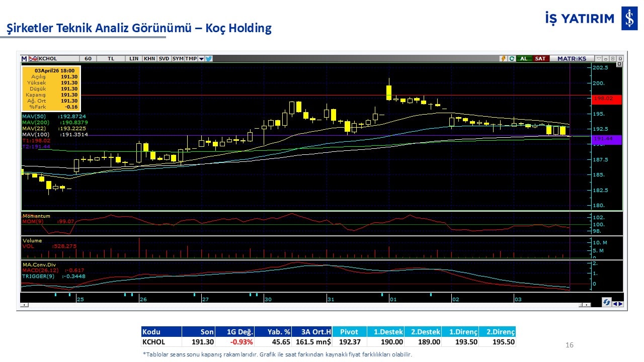
Task: Click the blue left navigation arrow
Action: tap(615, 303)
